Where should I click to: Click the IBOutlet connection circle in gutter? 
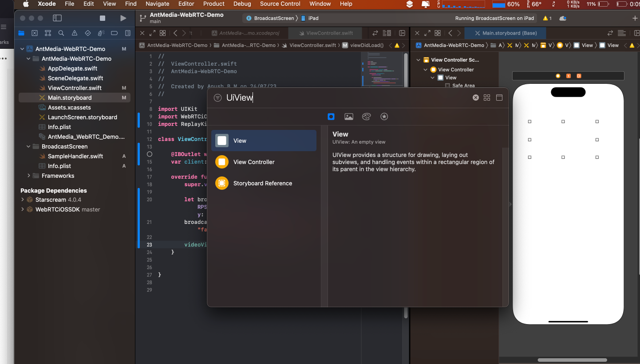150,154
